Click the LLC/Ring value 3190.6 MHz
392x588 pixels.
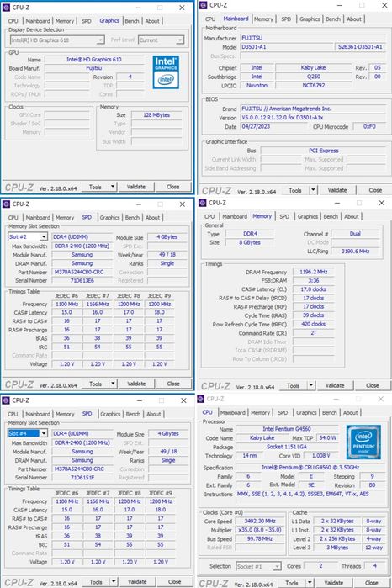pyautogui.click(x=355, y=252)
